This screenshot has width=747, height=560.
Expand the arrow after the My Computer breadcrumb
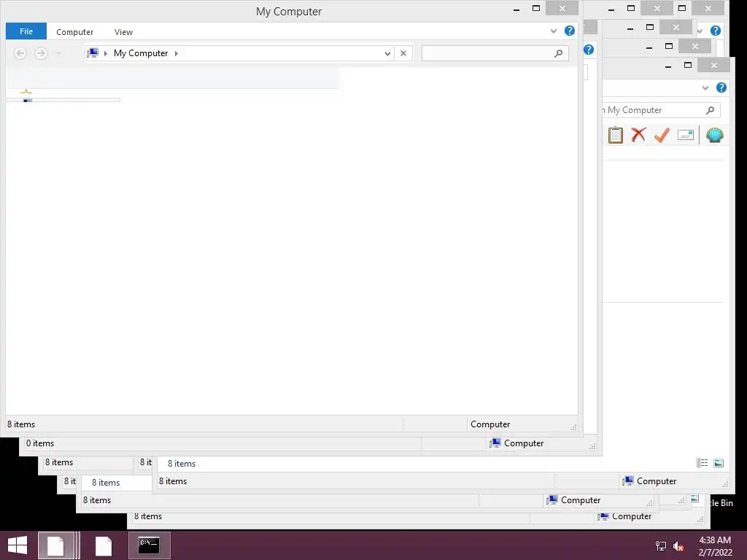[177, 53]
